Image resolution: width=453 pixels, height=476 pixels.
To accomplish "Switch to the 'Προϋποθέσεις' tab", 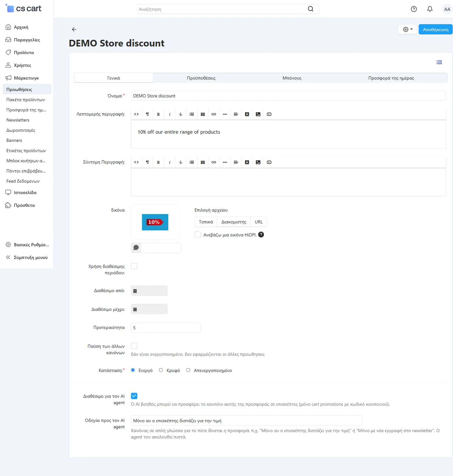I will pos(201,78).
